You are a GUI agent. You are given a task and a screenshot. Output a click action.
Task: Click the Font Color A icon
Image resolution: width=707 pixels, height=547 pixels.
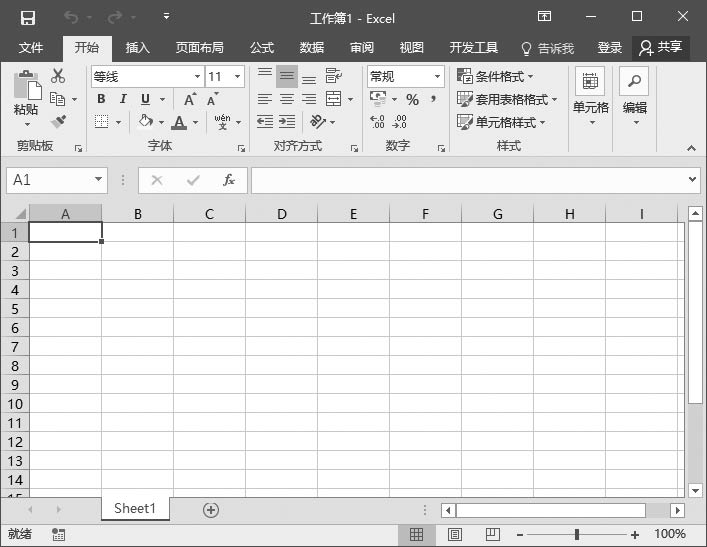point(179,122)
